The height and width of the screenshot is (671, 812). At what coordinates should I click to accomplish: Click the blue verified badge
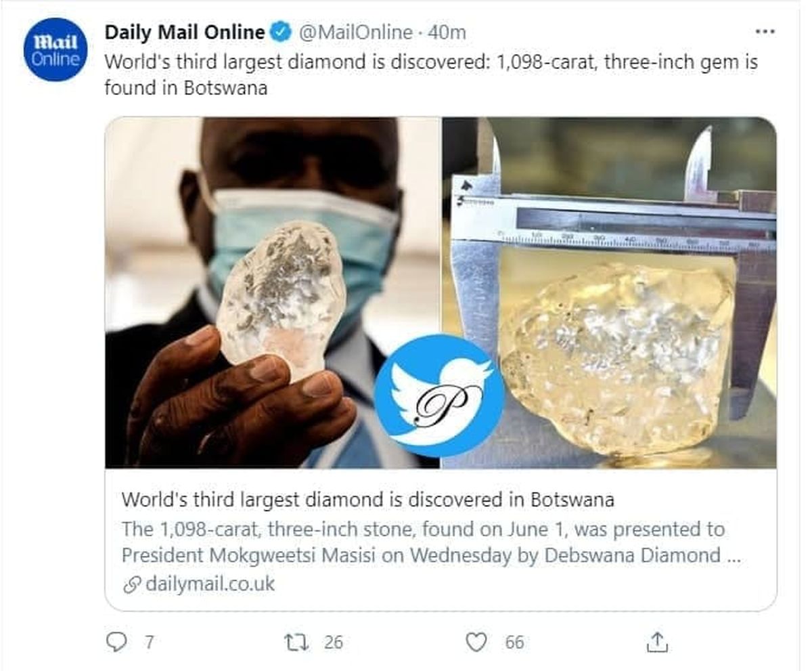pyautogui.click(x=281, y=32)
